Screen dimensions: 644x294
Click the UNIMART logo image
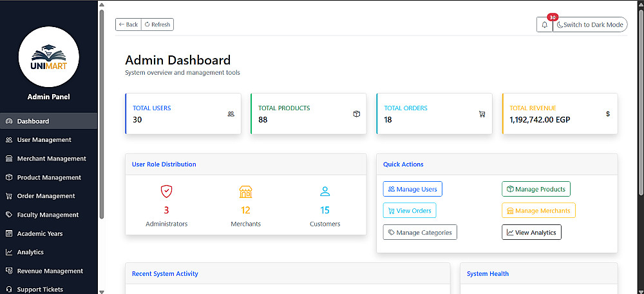[49, 57]
